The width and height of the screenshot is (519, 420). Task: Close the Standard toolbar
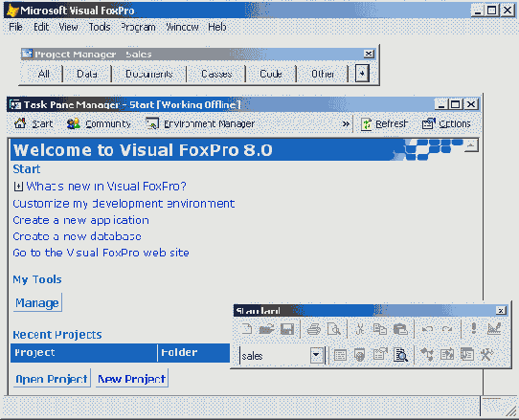[x=501, y=311]
